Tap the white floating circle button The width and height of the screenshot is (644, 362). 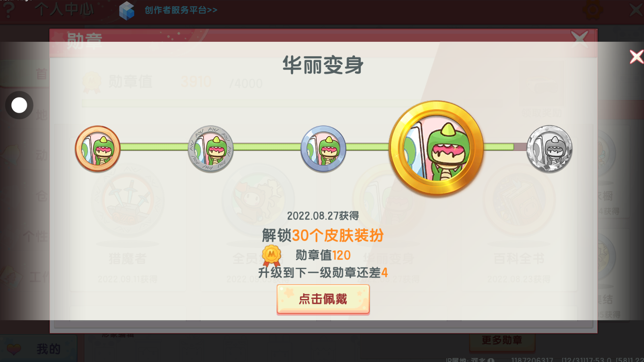coord(19,105)
